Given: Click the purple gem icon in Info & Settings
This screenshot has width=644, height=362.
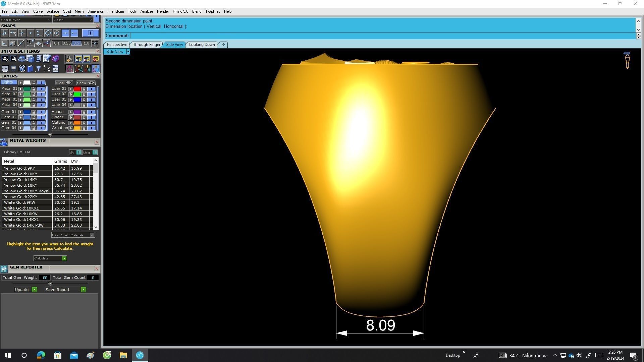Looking at the screenshot, I should tap(55, 59).
